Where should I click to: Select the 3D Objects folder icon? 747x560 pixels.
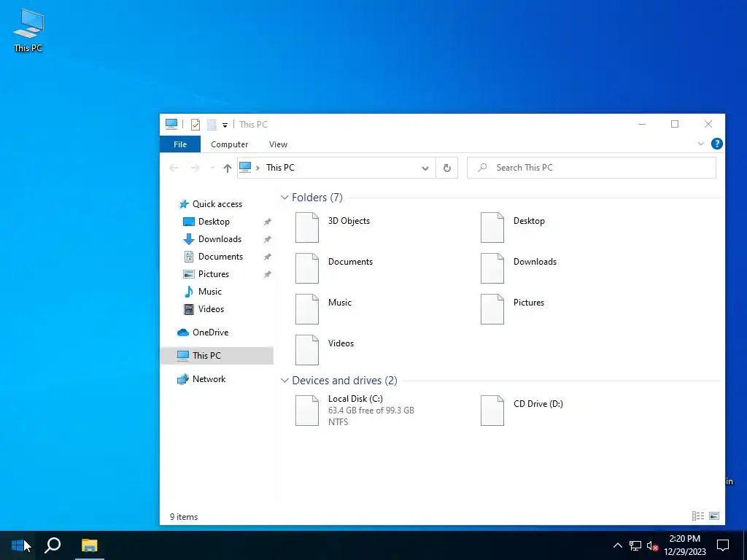[x=307, y=227]
